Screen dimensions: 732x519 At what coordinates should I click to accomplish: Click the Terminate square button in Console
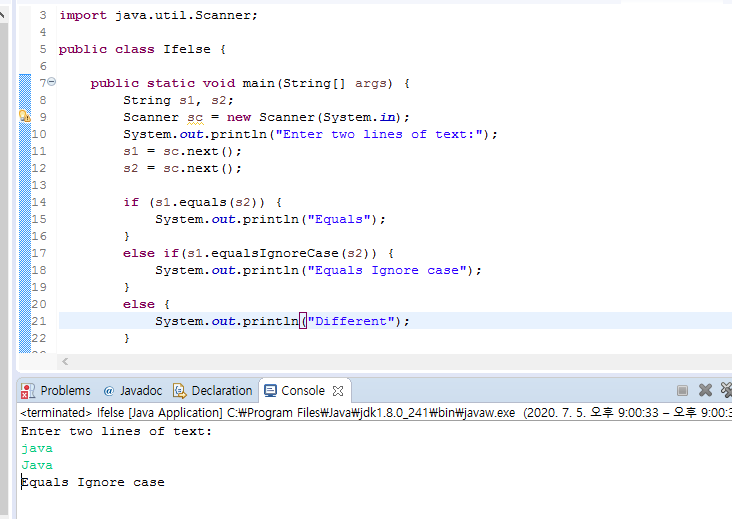682,390
